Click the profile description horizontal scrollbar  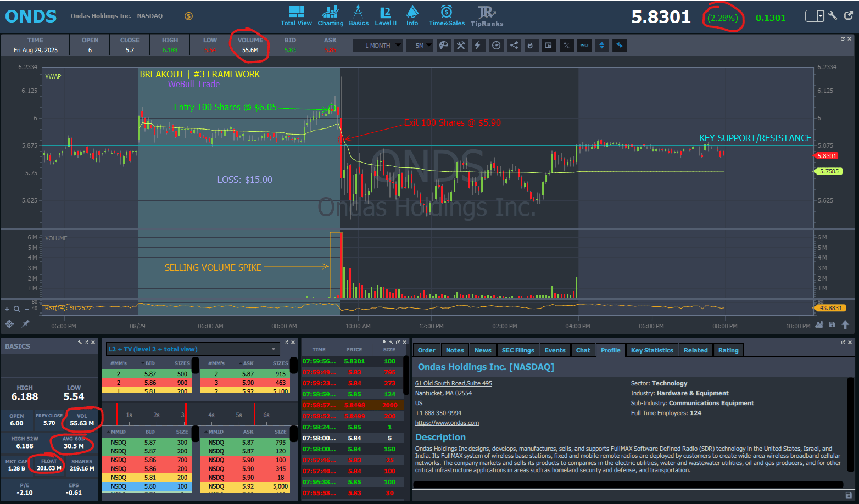pos(628,485)
